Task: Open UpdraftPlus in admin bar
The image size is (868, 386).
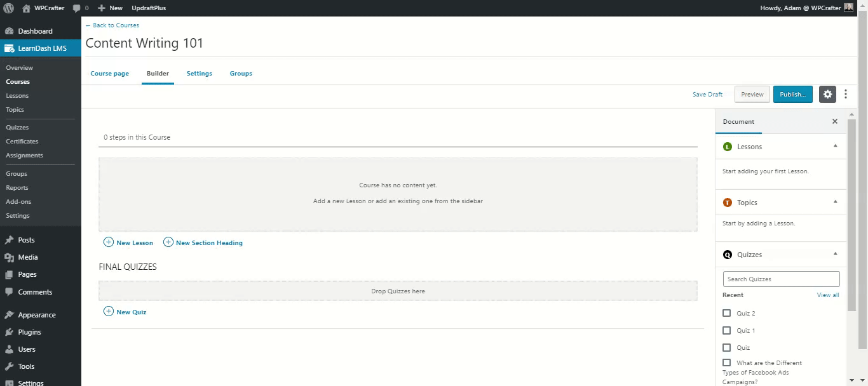Action: (x=149, y=8)
